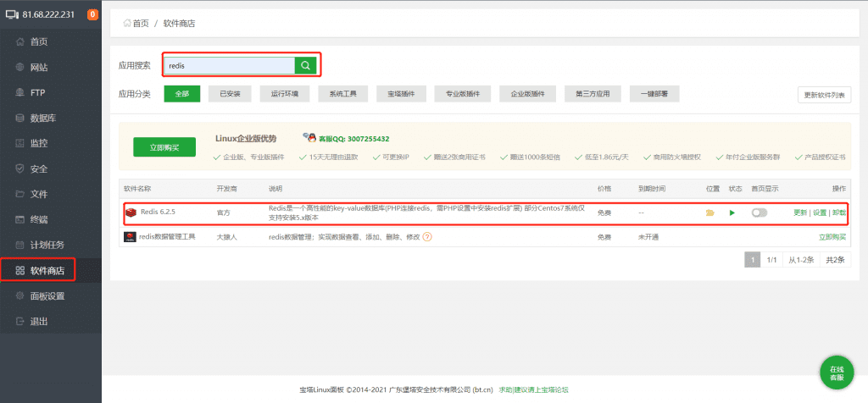Click the question mark help icon
Viewport: 868px width, 403px height.
[427, 237]
